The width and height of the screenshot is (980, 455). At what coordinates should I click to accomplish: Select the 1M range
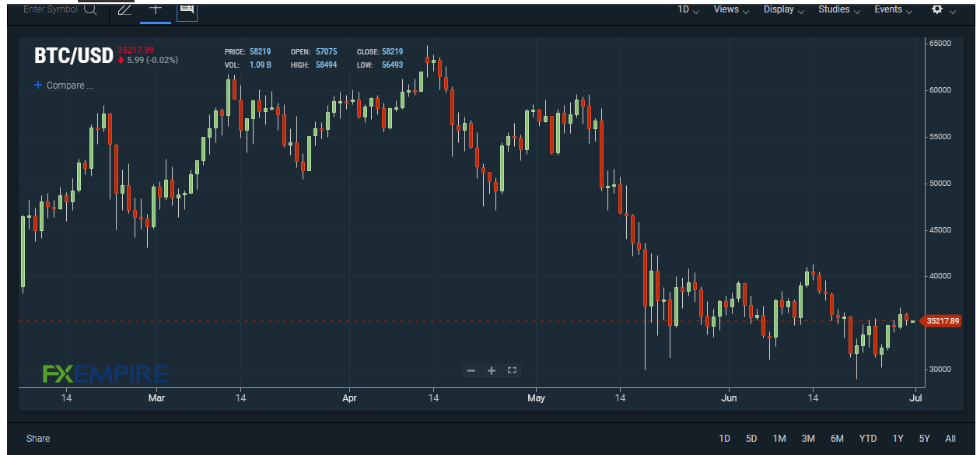pos(779,439)
